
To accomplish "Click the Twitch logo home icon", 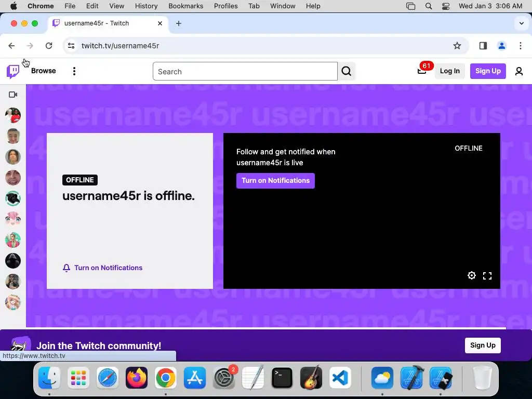I will [13, 71].
